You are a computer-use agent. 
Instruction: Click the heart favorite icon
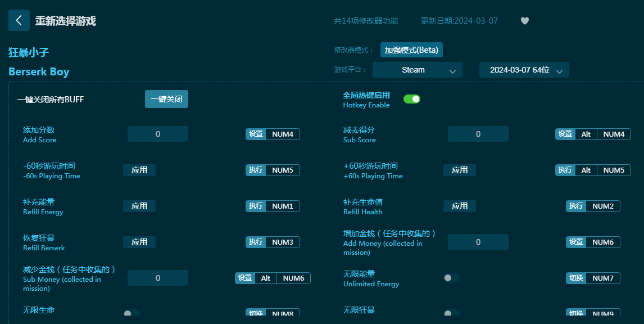point(524,21)
